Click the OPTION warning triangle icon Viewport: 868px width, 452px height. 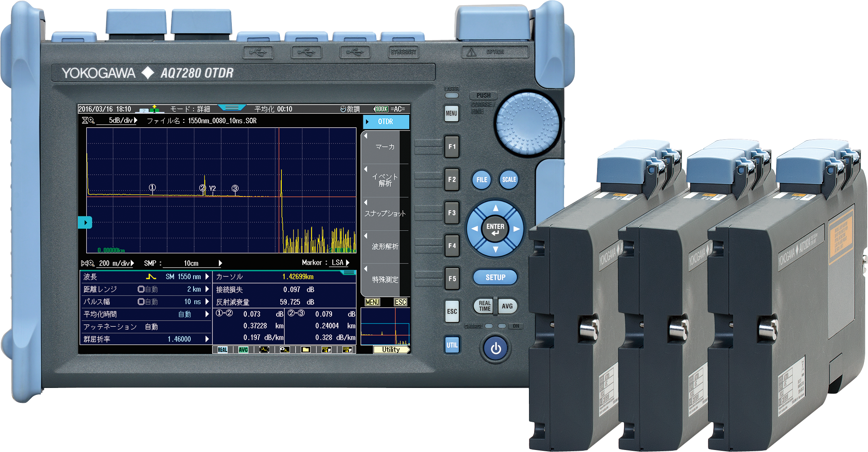pos(471,52)
